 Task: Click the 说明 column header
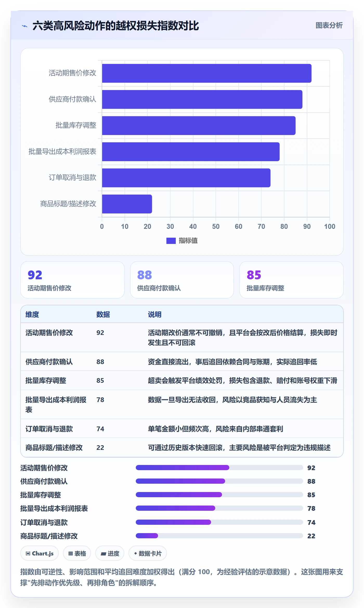coord(155,314)
